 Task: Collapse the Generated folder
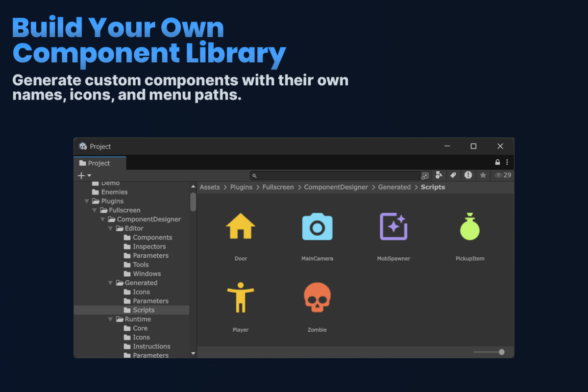110,283
